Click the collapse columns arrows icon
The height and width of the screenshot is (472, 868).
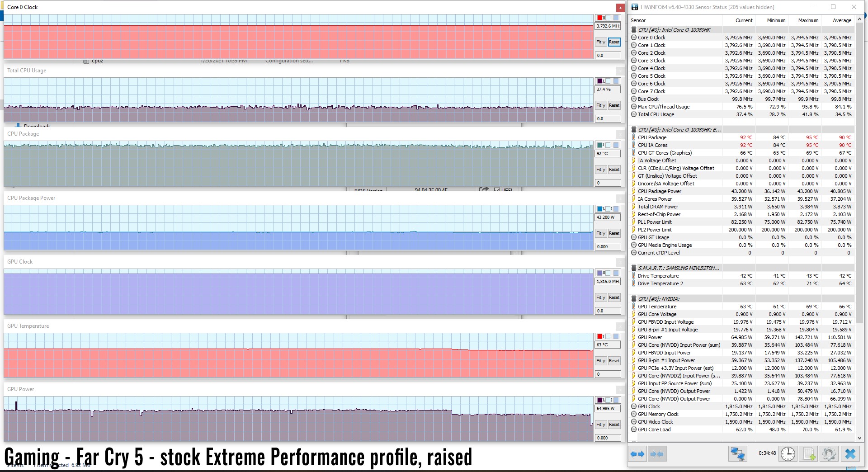tap(657, 454)
